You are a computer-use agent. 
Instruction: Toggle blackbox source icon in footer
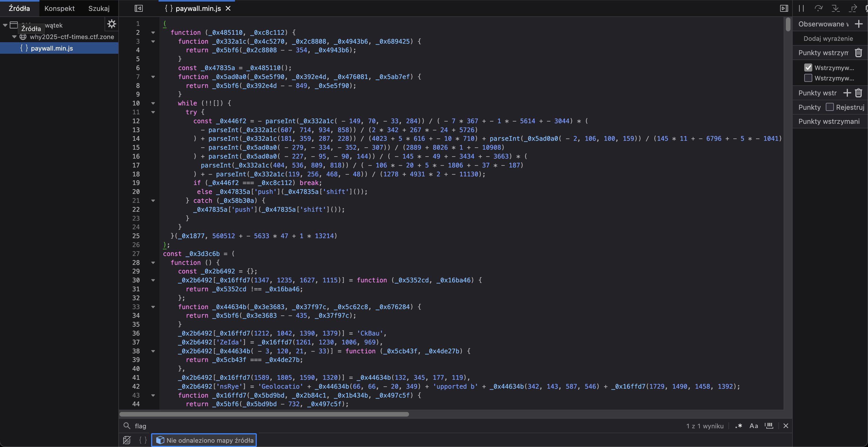click(127, 440)
